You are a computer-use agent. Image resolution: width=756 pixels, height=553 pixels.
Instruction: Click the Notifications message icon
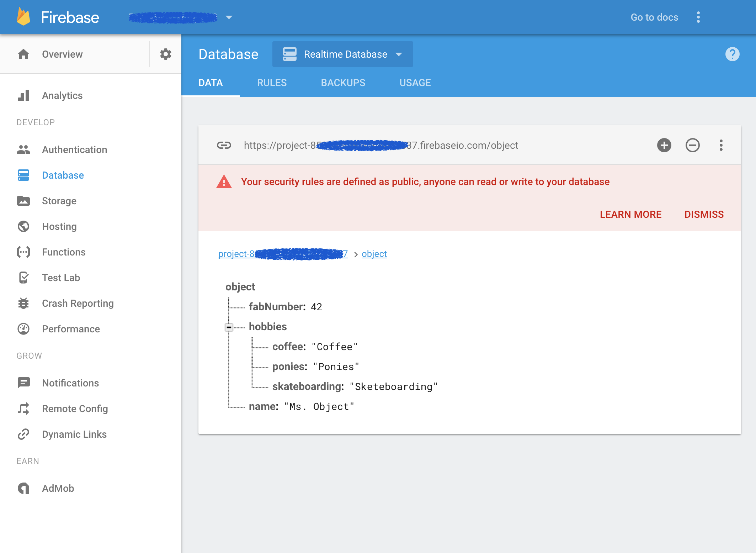coord(23,383)
